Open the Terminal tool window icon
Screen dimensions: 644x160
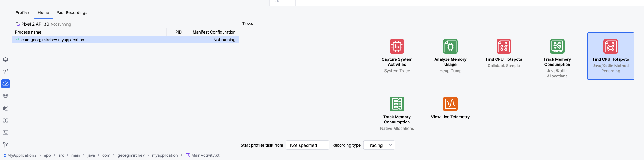point(5,133)
